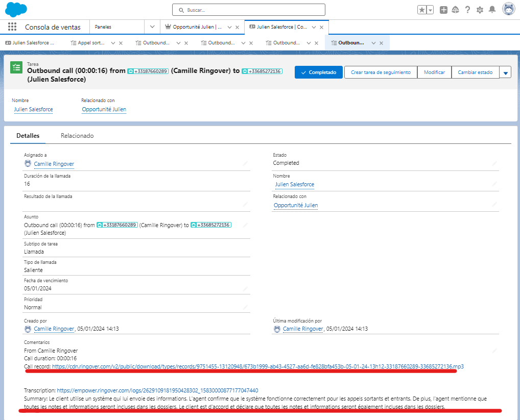
Task: Open Julien Salesforce link under Nombre header
Action: pos(33,109)
